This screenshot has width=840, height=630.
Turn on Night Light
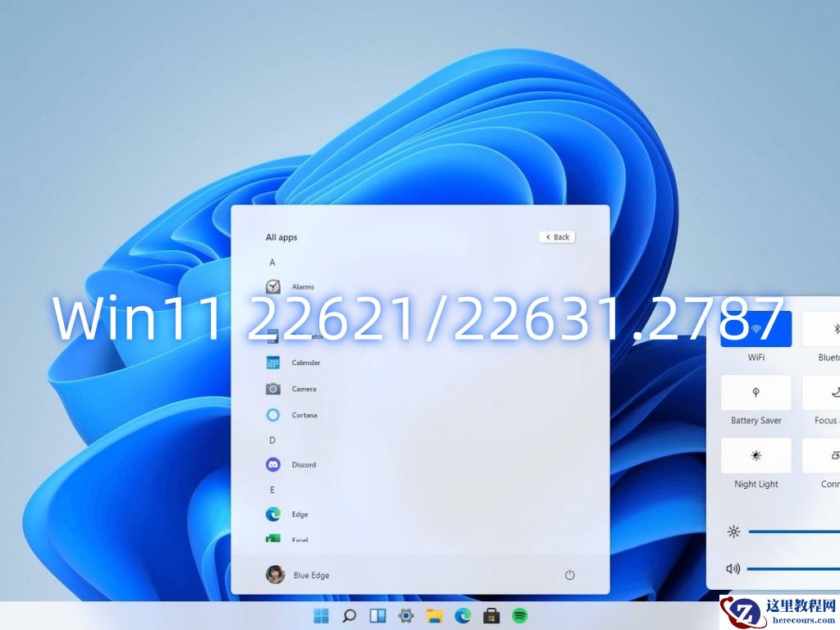point(755,456)
